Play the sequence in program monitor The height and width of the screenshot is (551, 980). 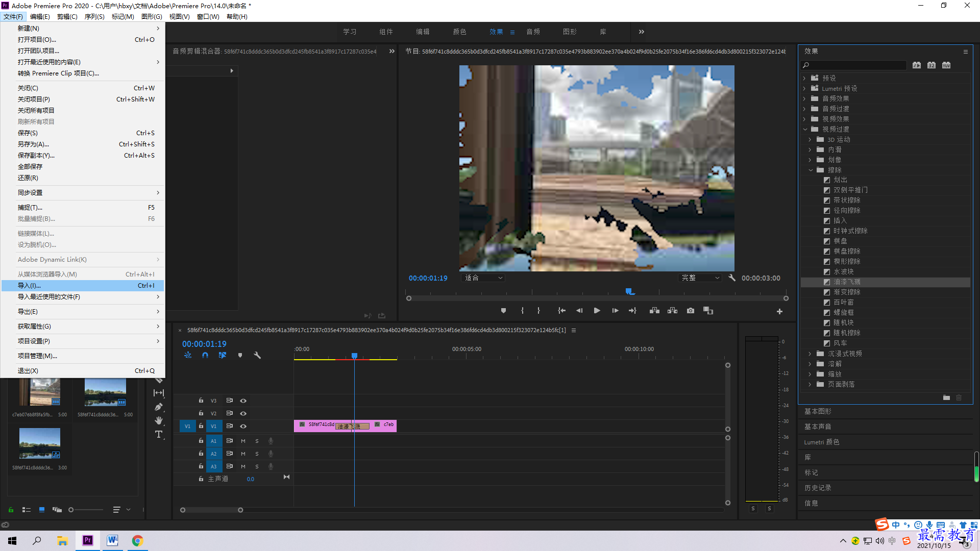(x=597, y=311)
